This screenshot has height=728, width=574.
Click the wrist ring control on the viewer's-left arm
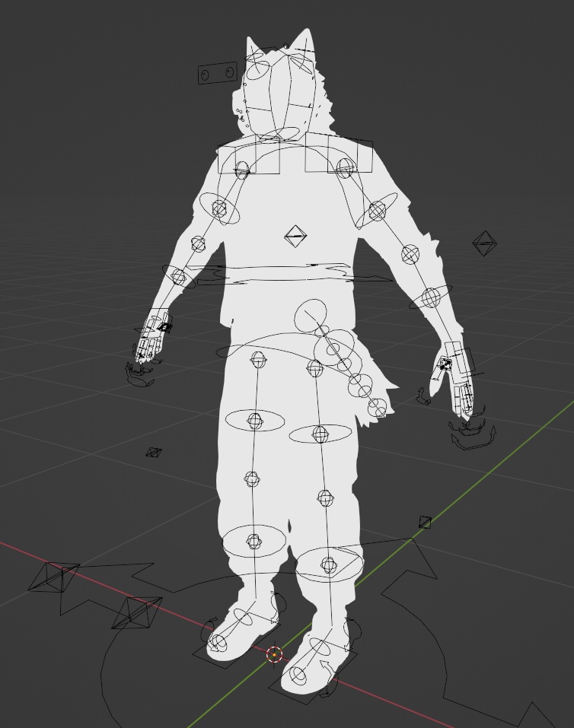[x=179, y=277]
